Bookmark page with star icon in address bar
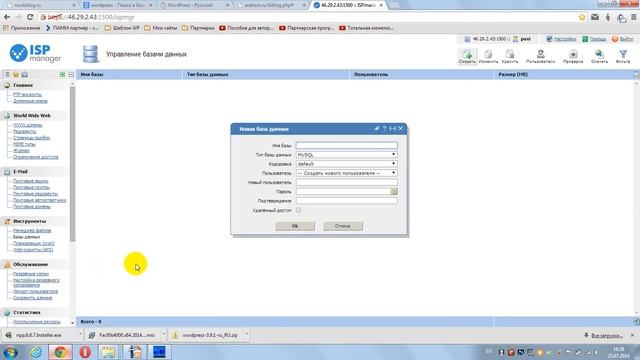The image size is (640, 360). tap(582, 17)
